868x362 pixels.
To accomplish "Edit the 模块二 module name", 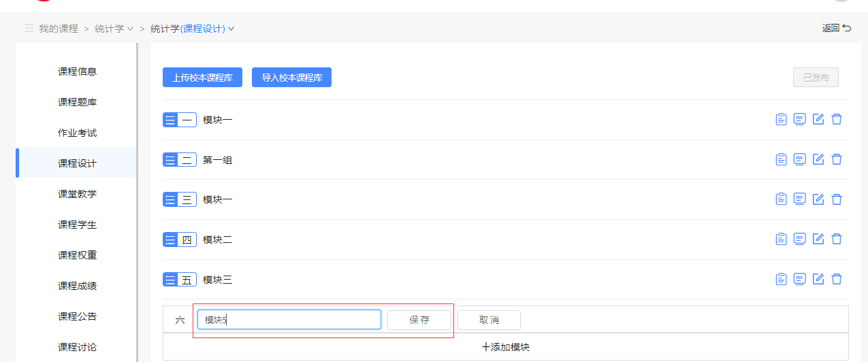I will click(818, 239).
